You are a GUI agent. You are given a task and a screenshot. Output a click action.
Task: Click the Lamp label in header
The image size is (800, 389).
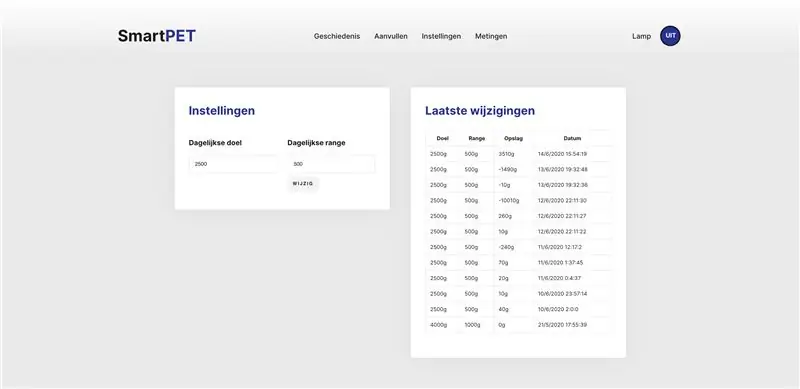click(641, 36)
